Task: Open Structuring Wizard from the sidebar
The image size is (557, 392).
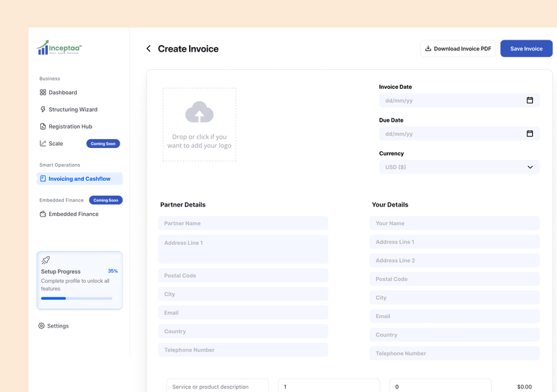Action: 72,110
